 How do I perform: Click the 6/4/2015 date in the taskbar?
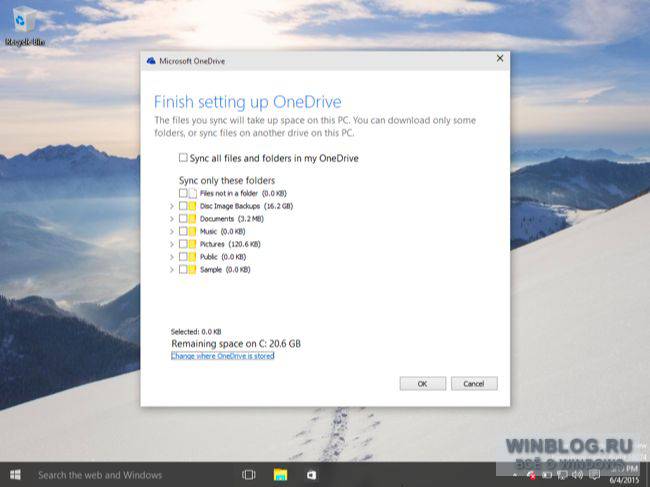tap(624, 481)
